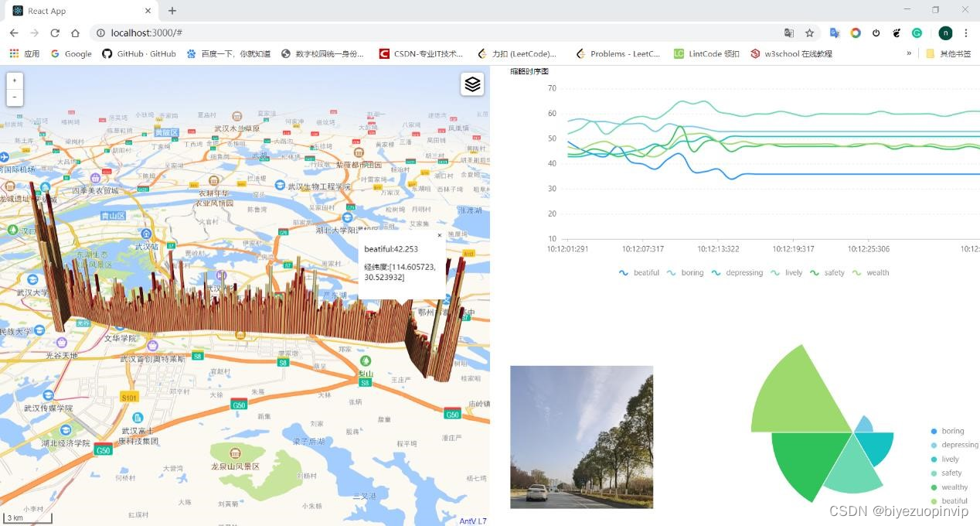The height and width of the screenshot is (526, 980).
Task: Open the power-symbol extension icon
Action: [876, 33]
